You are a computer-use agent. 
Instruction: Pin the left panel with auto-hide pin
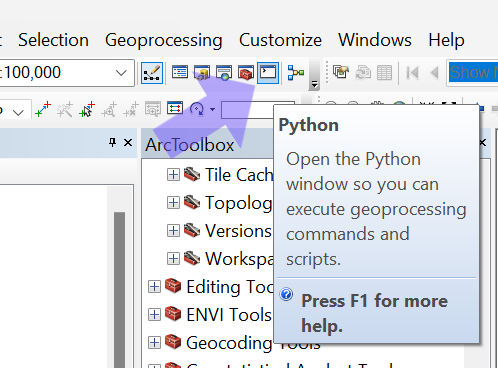112,143
